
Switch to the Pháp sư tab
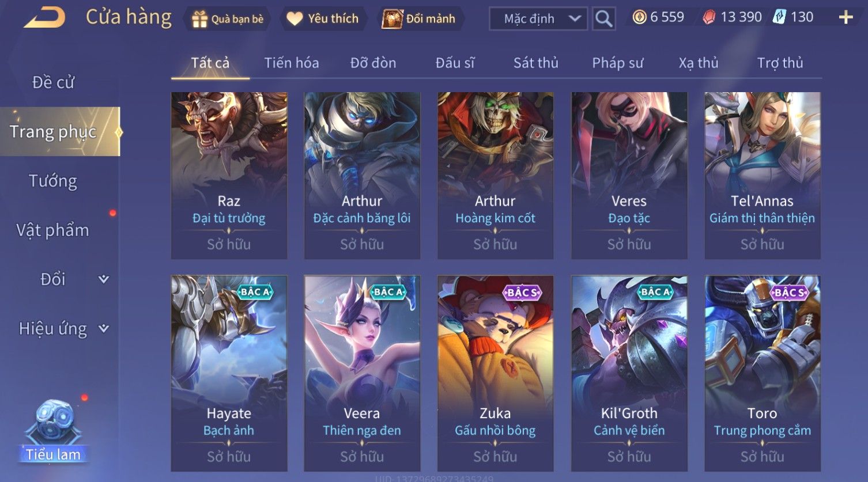617,63
